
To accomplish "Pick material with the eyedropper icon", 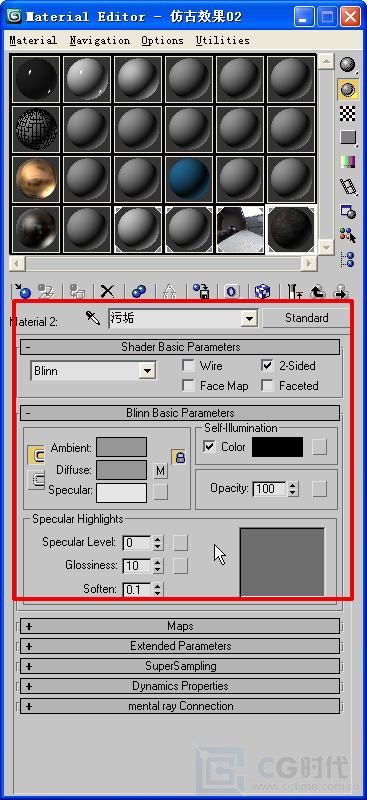I will tap(93, 319).
